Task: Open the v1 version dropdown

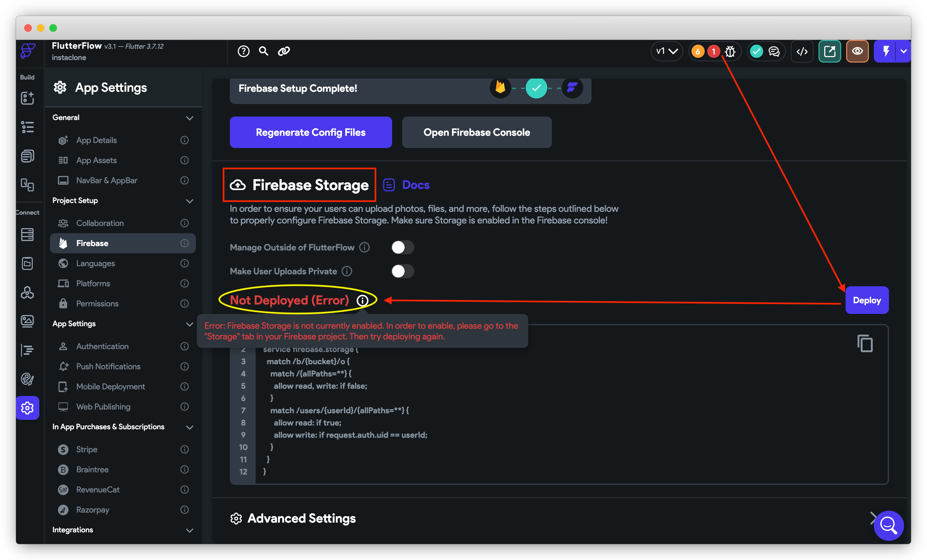Action: [x=666, y=51]
